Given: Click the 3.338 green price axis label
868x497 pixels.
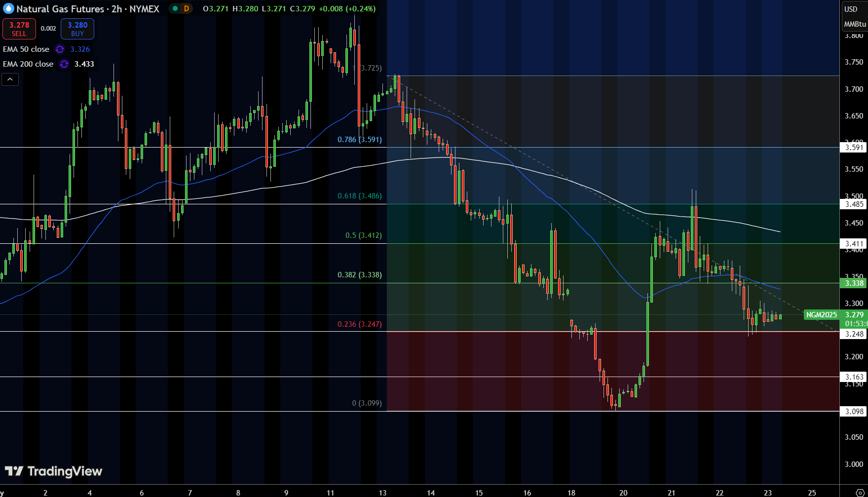Looking at the screenshot, I should click(854, 283).
